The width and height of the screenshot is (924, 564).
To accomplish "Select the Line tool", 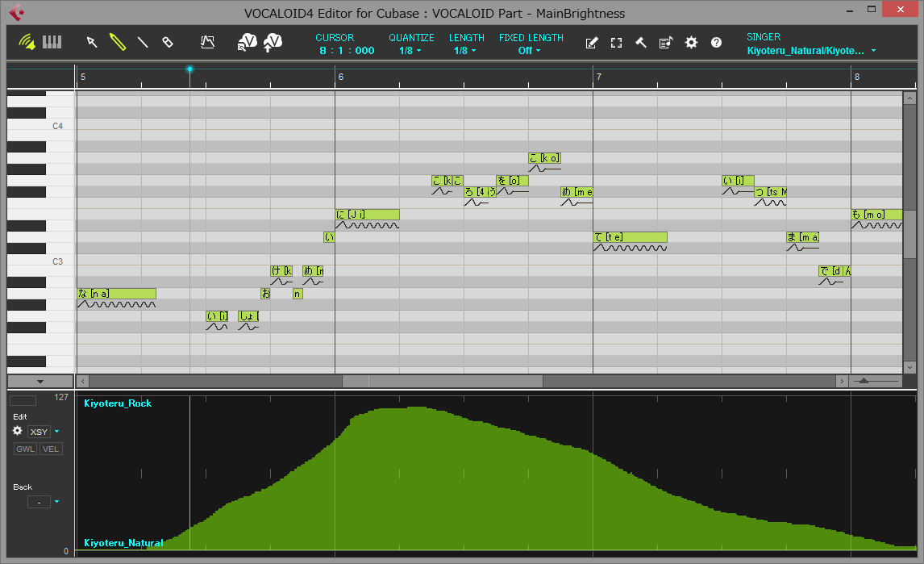I will pos(143,42).
